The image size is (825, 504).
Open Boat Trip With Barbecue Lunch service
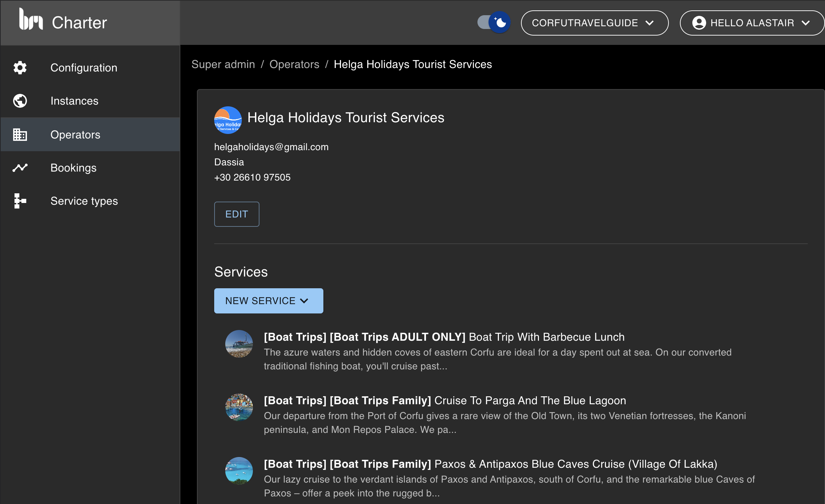(x=444, y=337)
